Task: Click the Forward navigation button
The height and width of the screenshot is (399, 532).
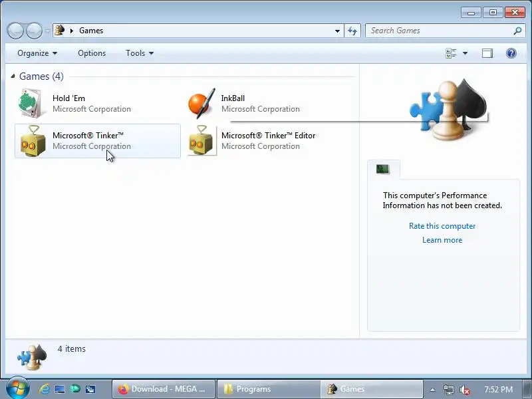Action: click(x=34, y=31)
